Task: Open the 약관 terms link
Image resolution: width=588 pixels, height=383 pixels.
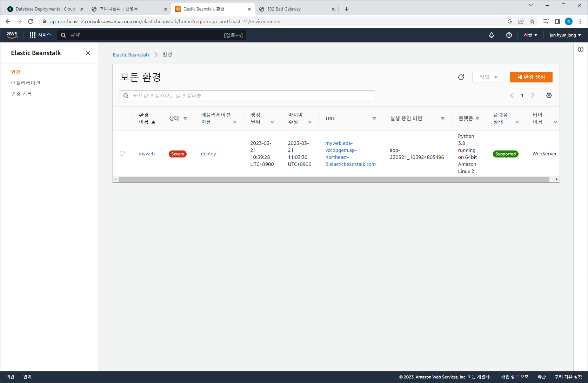Action: tap(542, 377)
